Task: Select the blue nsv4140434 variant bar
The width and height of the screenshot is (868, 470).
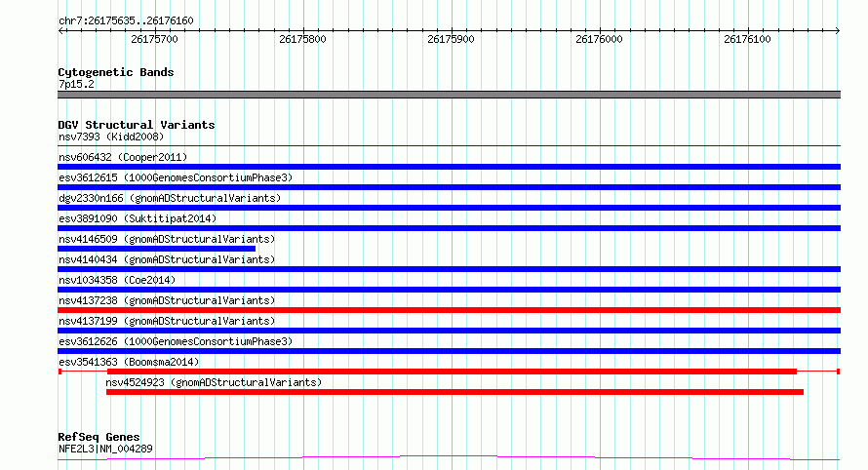Action: 449,269
